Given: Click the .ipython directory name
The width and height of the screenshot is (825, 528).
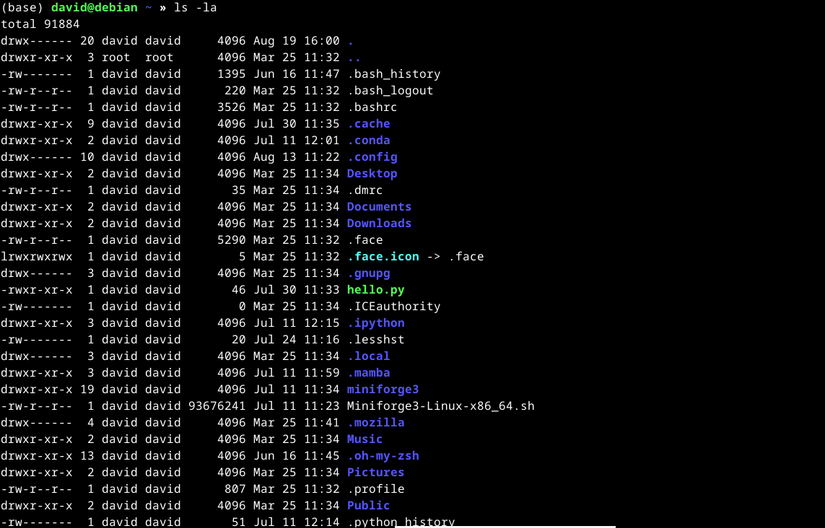Looking at the screenshot, I should (375, 323).
